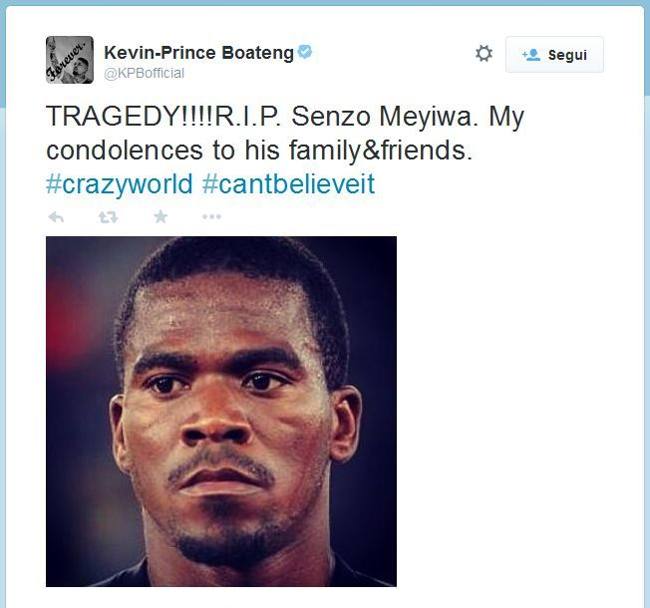The image size is (650, 608).
Task: Click the word TRAGEDY in the tweet
Action: point(112,116)
